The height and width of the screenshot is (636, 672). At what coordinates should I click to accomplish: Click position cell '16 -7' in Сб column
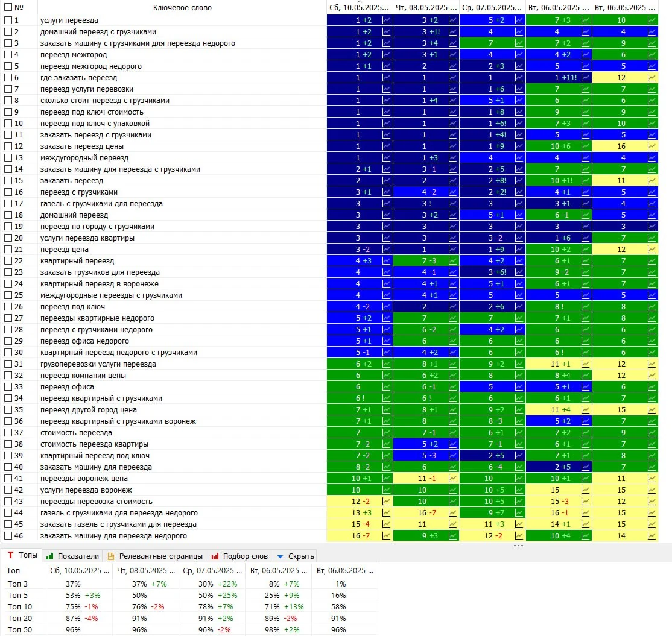[x=360, y=536]
